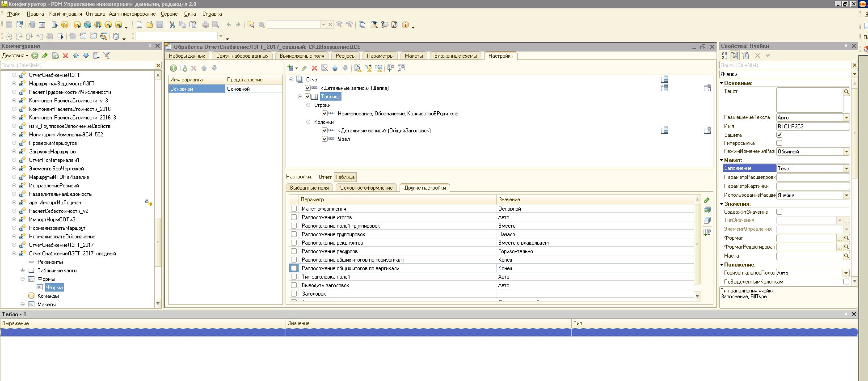Click move up arrow in Configuration panel

[x=76, y=55]
